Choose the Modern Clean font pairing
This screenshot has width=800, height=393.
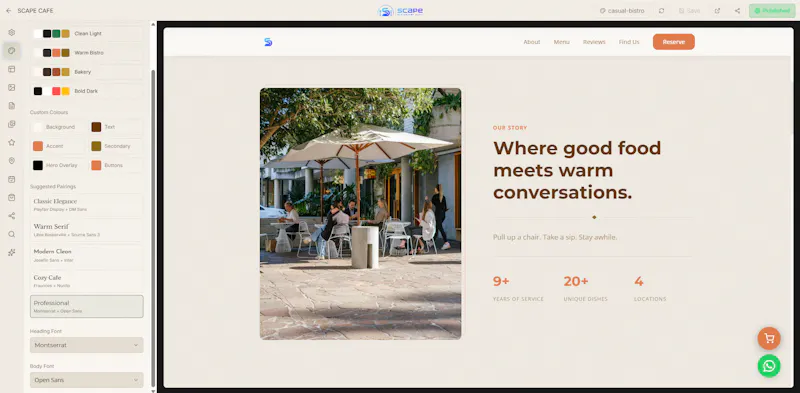coord(86,255)
